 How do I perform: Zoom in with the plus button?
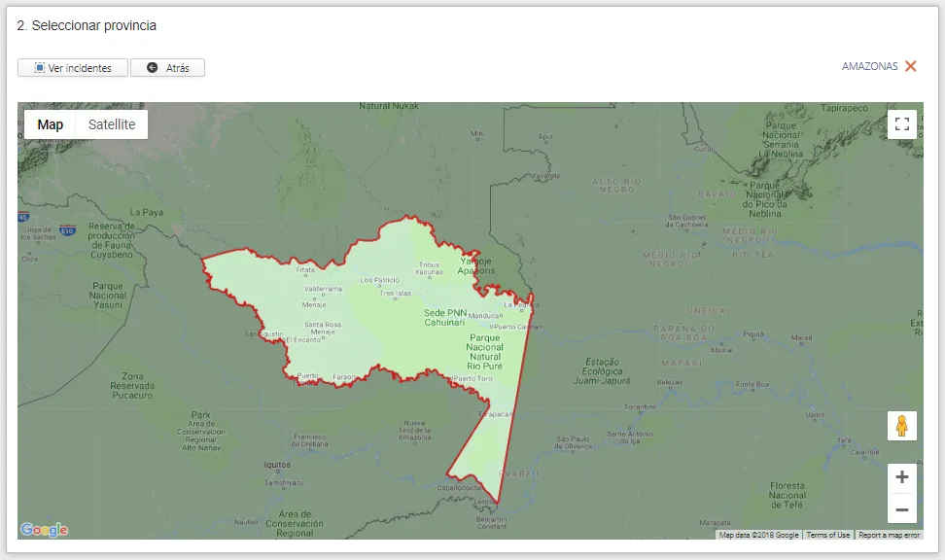pos(901,477)
